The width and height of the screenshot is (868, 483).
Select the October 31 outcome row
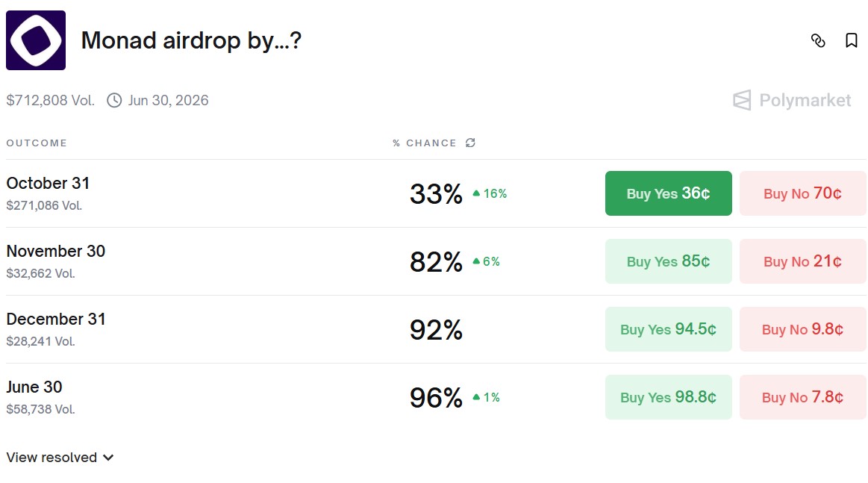[48, 184]
